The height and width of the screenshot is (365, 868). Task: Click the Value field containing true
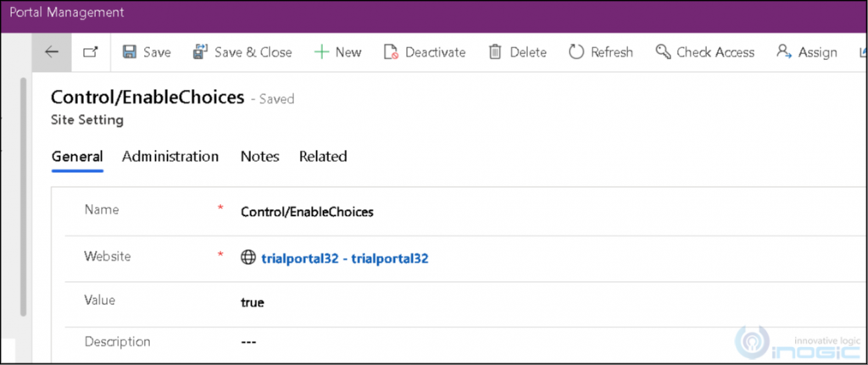point(548,303)
